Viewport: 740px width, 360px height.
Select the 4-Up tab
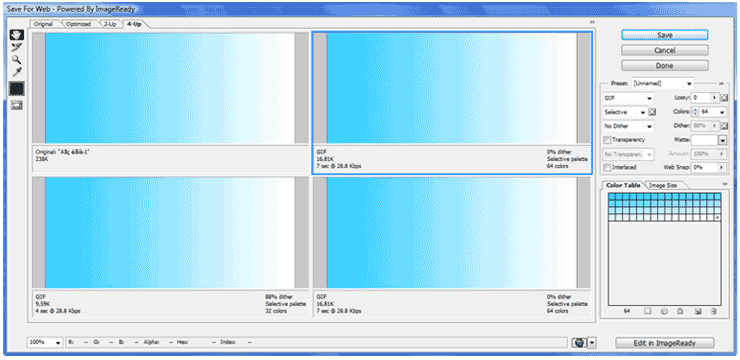(136, 24)
